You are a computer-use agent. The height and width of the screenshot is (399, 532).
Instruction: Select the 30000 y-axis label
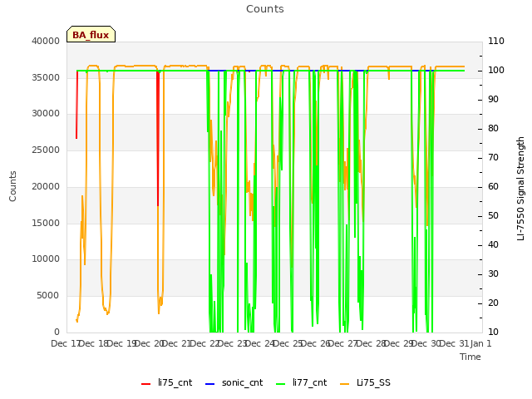(46, 114)
